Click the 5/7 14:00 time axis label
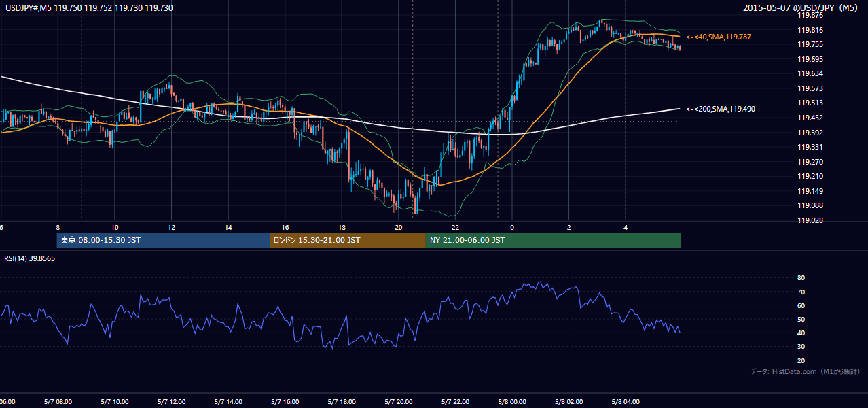This screenshot has height=408, width=868. point(228,402)
